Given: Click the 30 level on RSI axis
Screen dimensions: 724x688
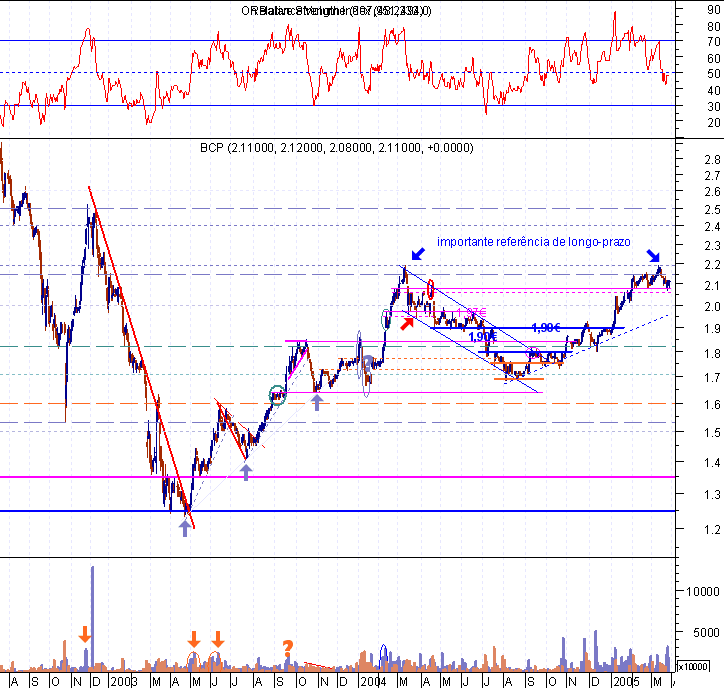Looking at the screenshot, I should pyautogui.click(x=714, y=107).
